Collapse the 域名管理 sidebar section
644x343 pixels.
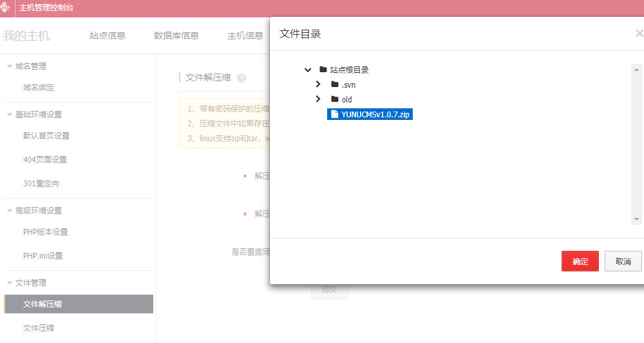(10, 66)
